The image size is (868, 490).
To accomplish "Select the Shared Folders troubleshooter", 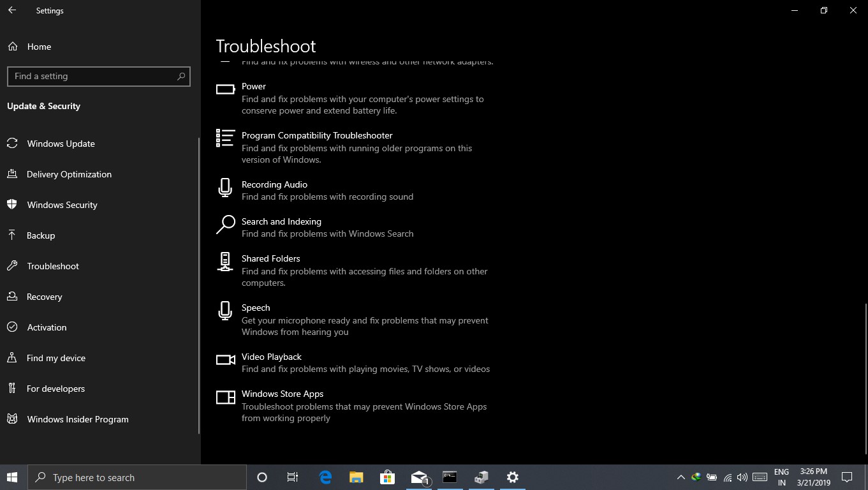I will point(355,271).
